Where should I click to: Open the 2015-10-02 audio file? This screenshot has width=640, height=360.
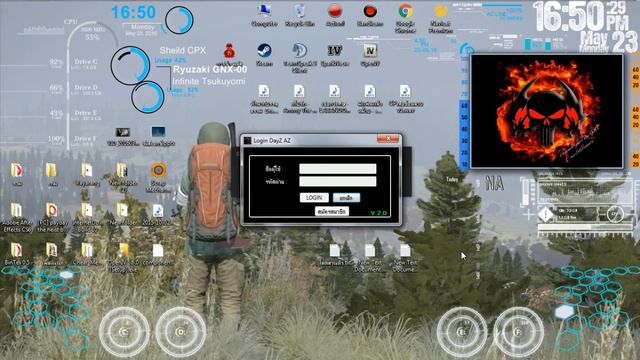pos(158,215)
